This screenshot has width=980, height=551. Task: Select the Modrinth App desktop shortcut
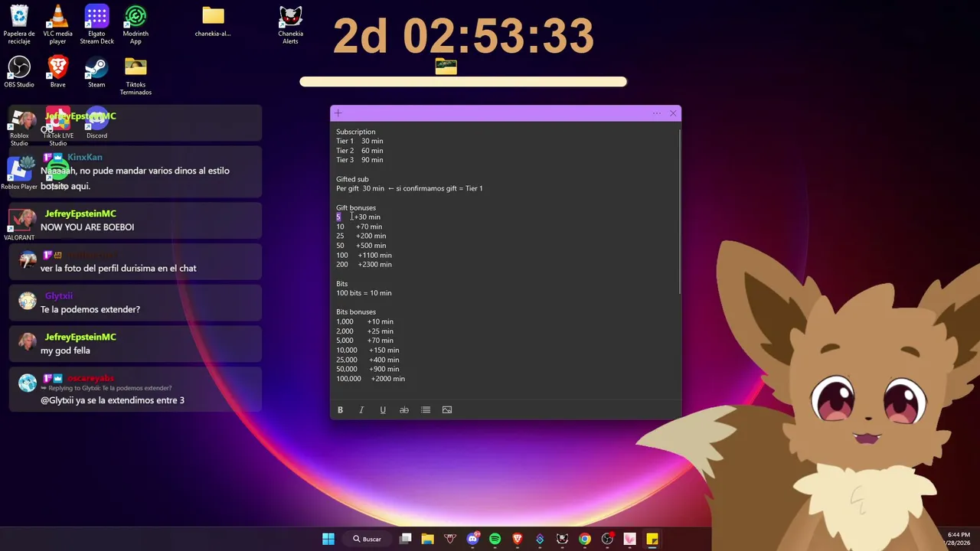[x=136, y=25]
